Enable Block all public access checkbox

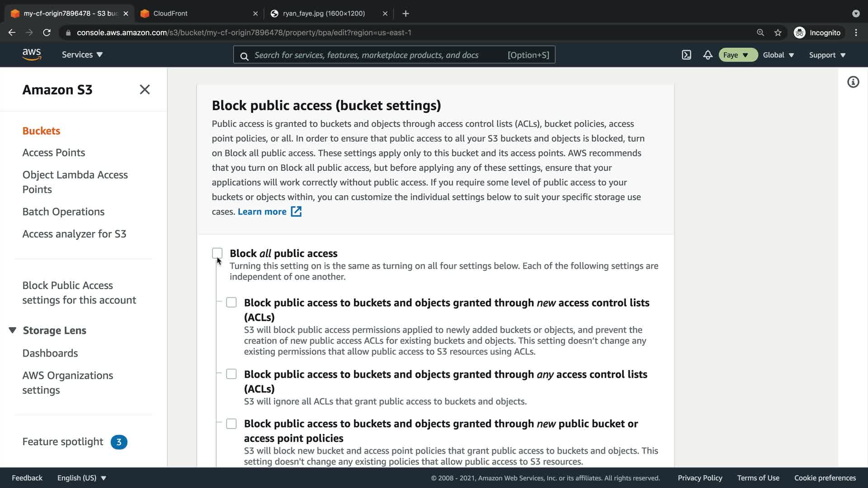[217, 253]
